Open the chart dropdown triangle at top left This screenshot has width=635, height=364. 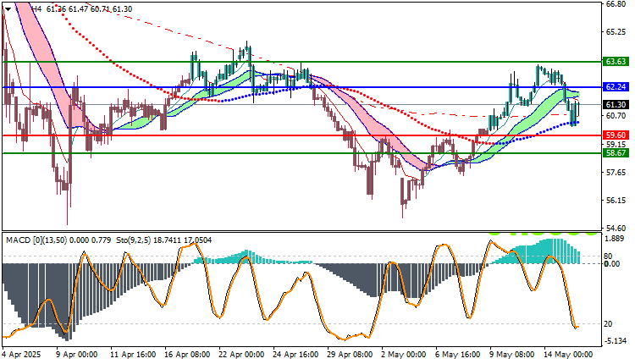tap(8, 9)
